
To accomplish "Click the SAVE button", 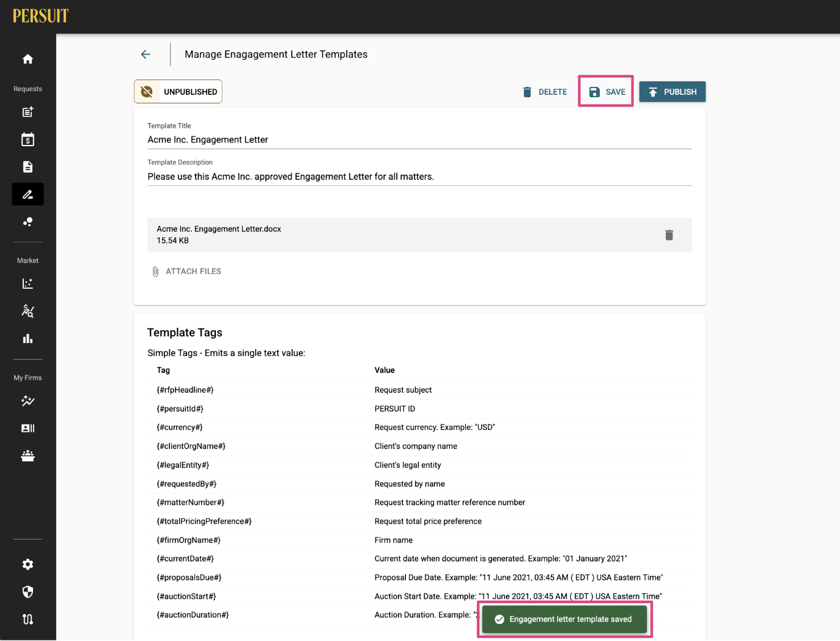I will 606,92.
